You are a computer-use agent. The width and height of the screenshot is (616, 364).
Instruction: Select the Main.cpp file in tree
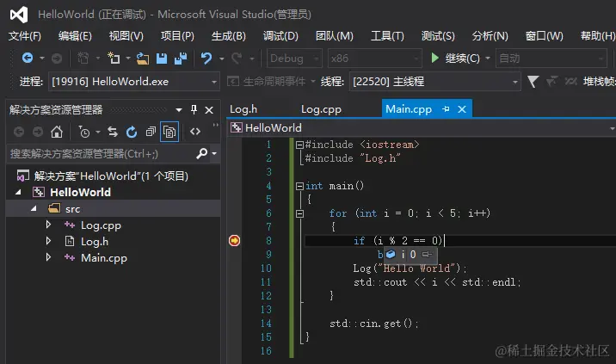(104, 258)
